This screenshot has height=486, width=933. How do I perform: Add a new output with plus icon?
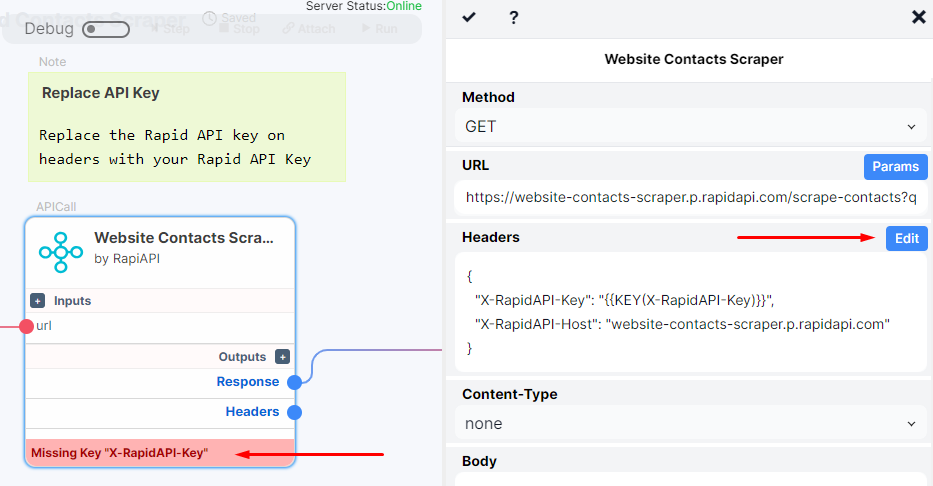[x=283, y=357]
